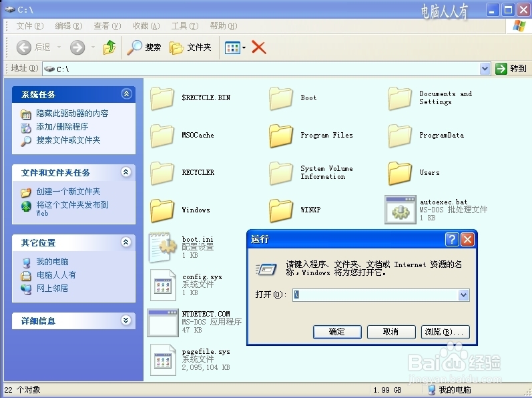Screen dimensions: 532x398
Task: Go up one folder level icon
Action: 109,47
